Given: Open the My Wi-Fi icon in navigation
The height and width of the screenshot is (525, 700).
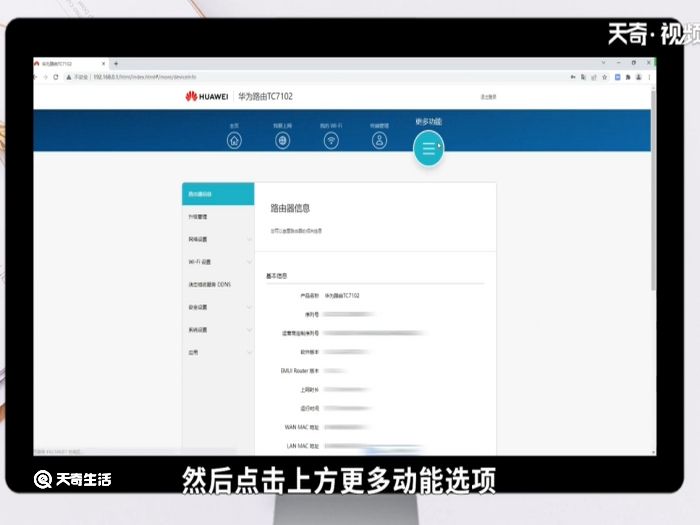Looking at the screenshot, I should pyautogui.click(x=331, y=141).
